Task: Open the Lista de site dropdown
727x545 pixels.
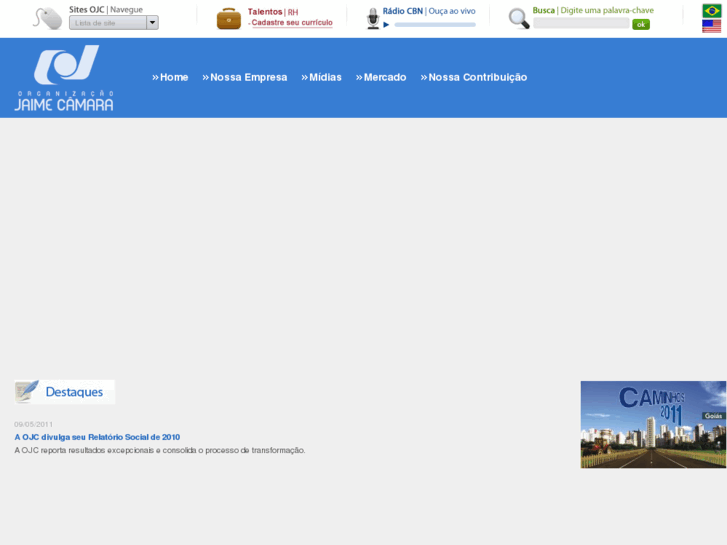Action: [x=114, y=23]
